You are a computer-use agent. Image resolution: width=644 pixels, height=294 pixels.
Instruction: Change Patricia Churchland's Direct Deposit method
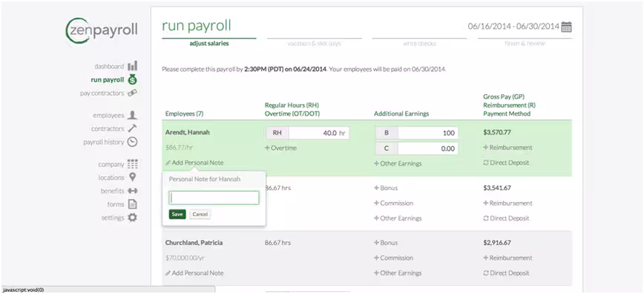(x=506, y=273)
